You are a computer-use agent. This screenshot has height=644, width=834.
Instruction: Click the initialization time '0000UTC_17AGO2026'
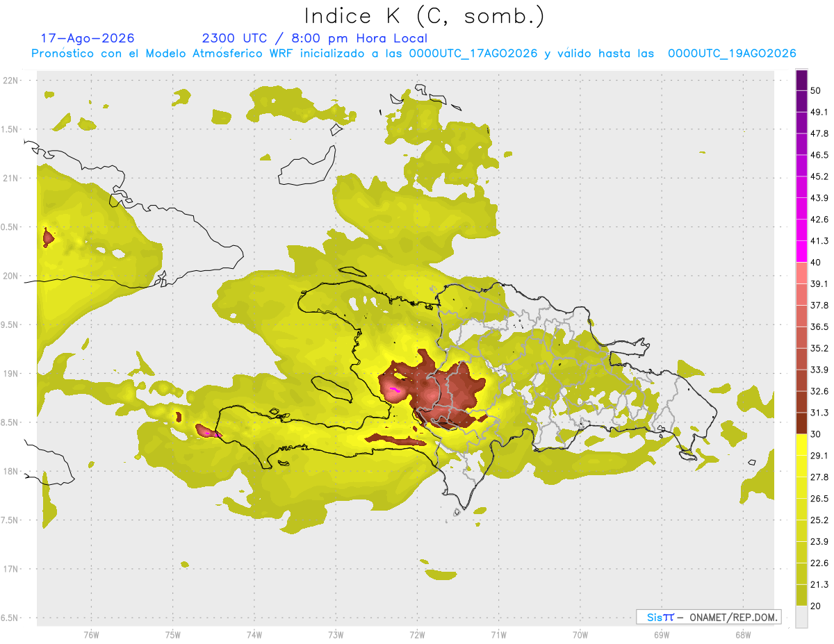[473, 53]
